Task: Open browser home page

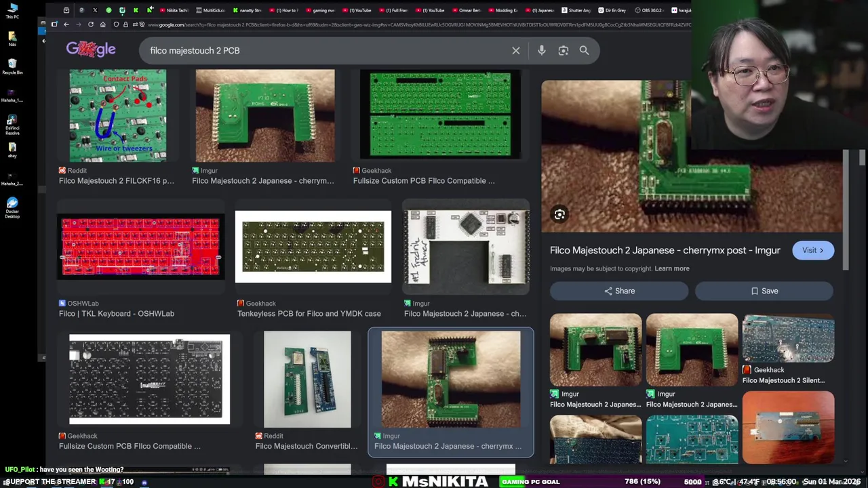Action: 102,24
